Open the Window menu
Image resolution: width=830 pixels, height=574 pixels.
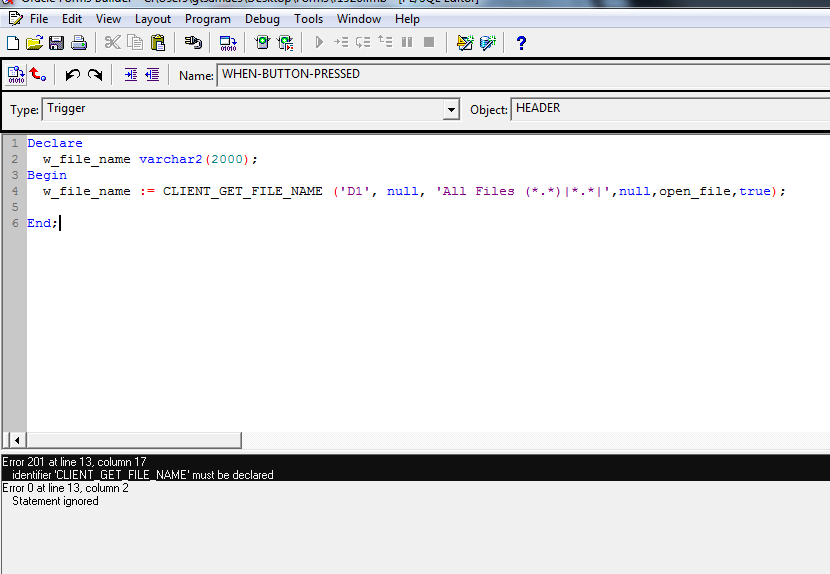click(x=359, y=19)
